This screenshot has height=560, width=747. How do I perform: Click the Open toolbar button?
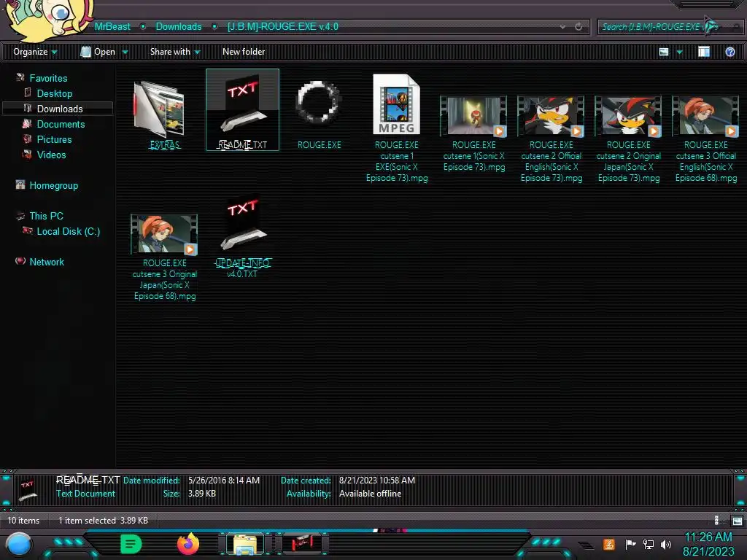pos(98,52)
